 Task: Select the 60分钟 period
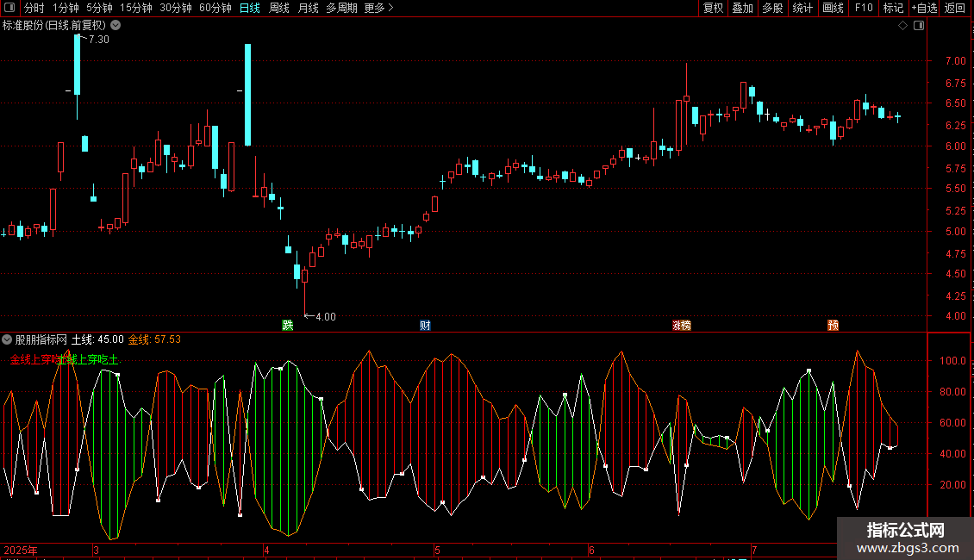pos(215,8)
